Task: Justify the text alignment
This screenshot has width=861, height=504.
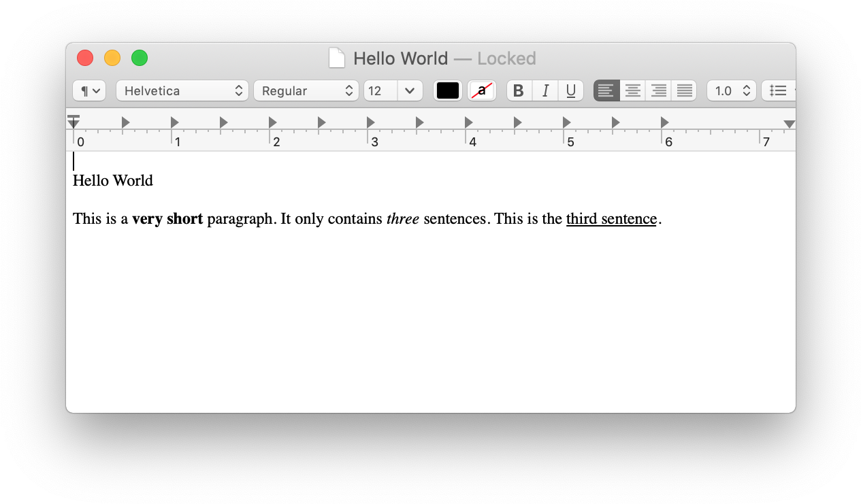Action: point(684,90)
